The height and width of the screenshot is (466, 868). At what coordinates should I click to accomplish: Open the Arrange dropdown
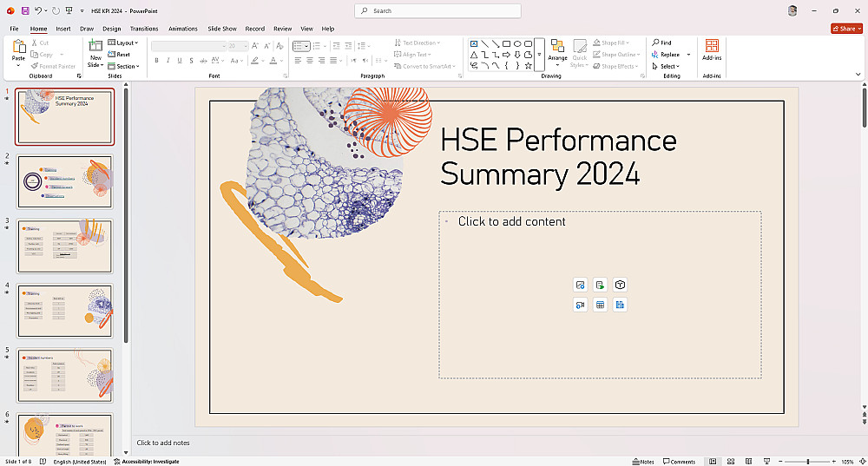[x=557, y=53]
